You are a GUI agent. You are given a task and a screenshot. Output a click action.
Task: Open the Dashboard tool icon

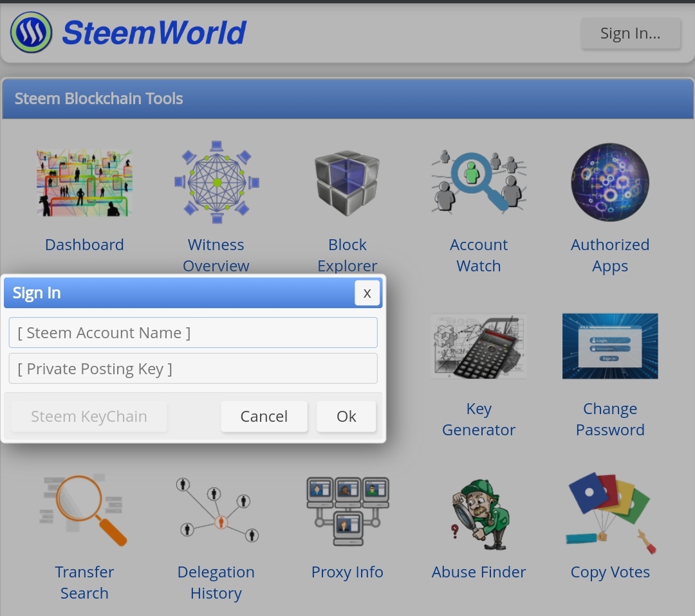coord(84,183)
